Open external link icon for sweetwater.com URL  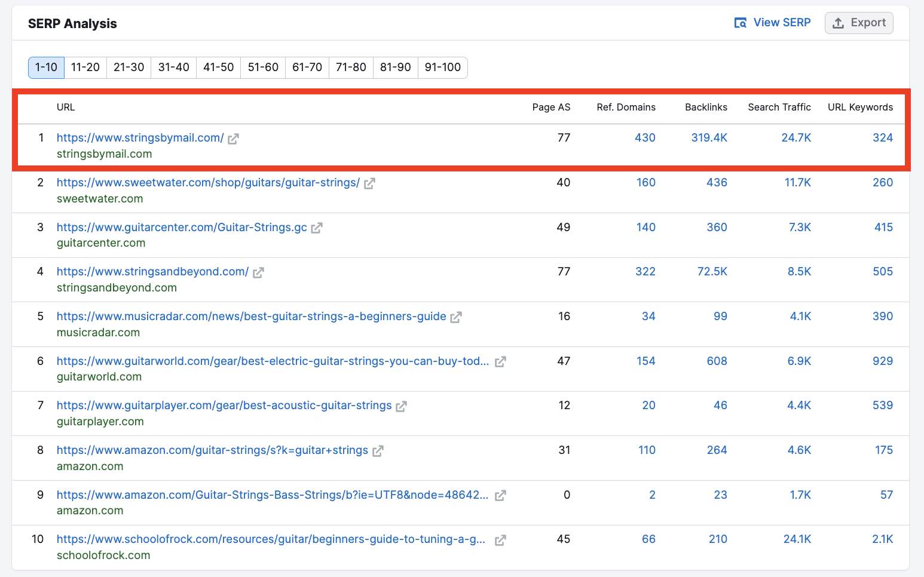pos(369,183)
